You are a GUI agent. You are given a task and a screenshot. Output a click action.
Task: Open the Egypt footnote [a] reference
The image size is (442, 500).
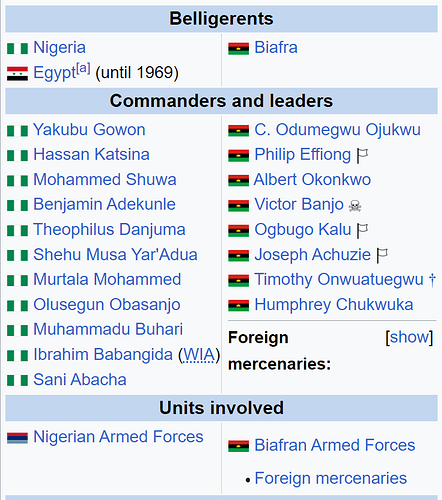click(83, 69)
